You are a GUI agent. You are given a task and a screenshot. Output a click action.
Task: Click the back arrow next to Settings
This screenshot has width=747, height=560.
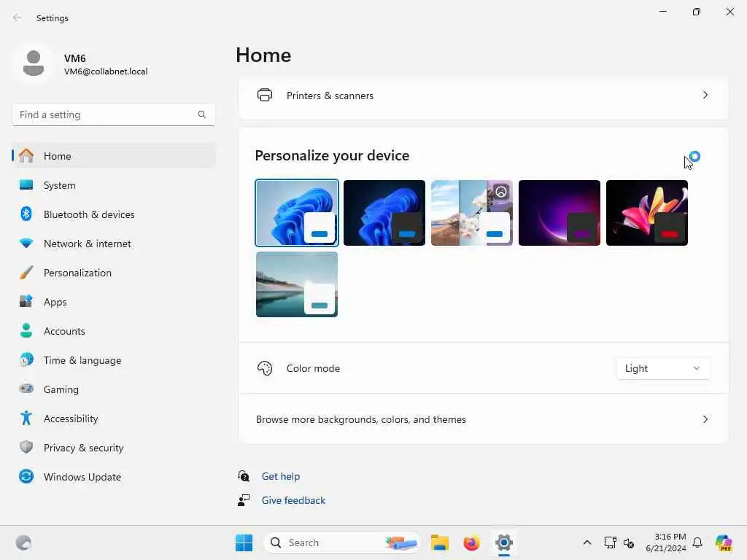(18, 17)
